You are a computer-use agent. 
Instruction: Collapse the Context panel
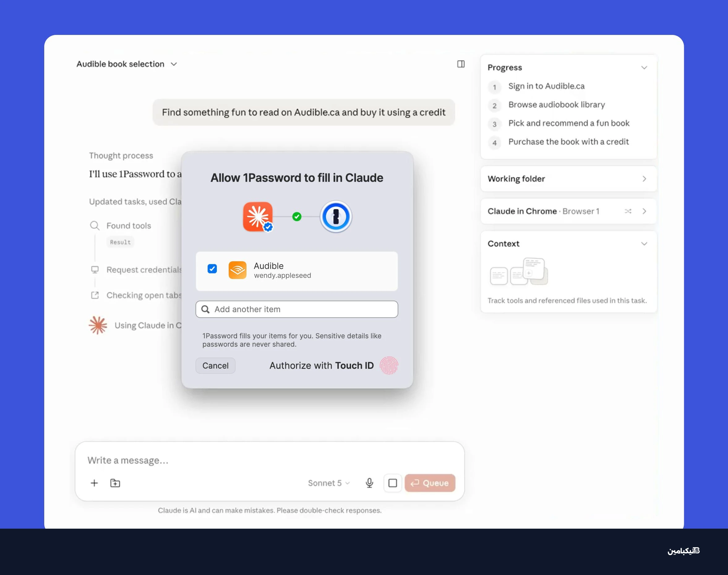click(x=644, y=243)
